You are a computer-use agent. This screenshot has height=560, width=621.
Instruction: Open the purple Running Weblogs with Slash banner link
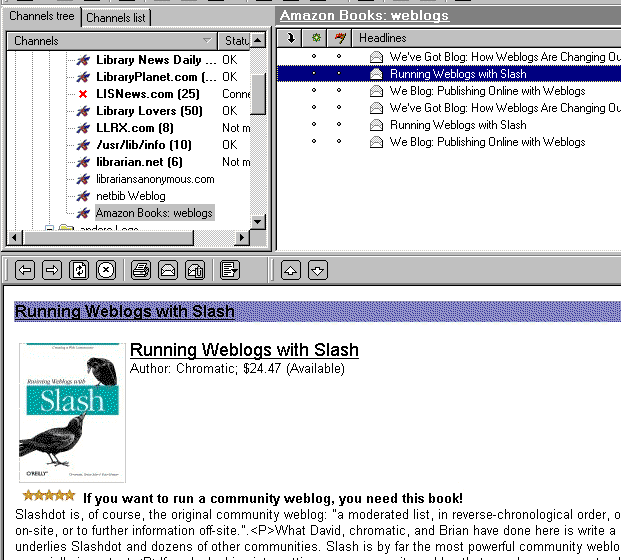125,312
